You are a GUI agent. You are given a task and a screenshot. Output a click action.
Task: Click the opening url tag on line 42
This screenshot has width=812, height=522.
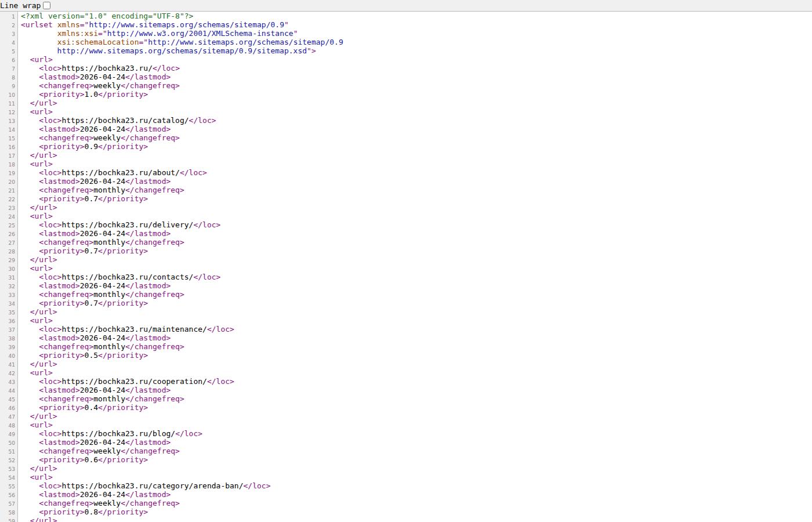click(41, 373)
